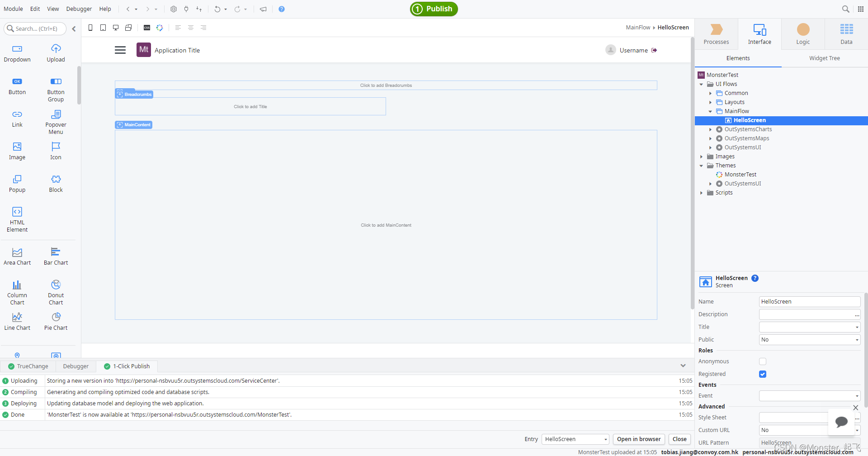Pick the Pie Chart widget
The width and height of the screenshot is (868, 456).
56,322
